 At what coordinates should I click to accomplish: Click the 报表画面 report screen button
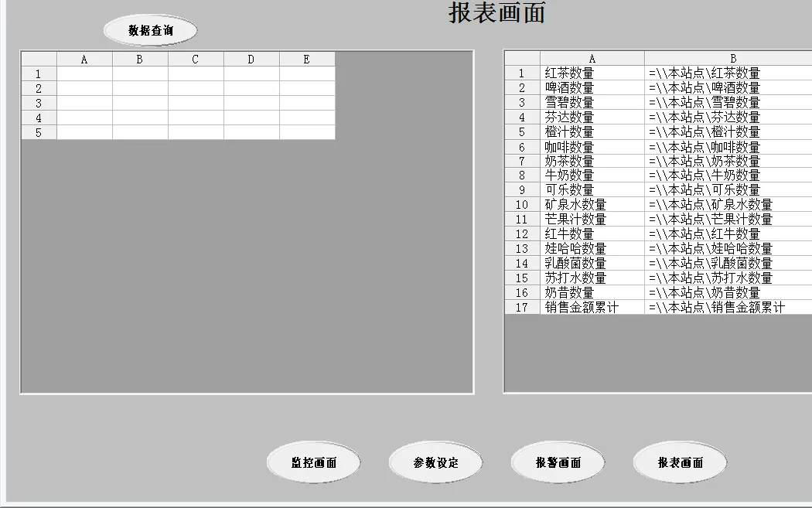[680, 462]
